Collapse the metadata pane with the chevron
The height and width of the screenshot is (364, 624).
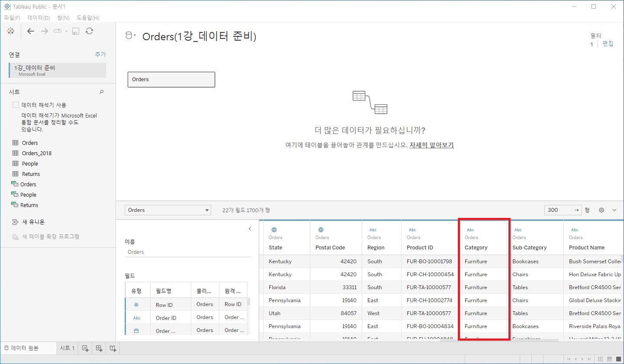[250, 229]
